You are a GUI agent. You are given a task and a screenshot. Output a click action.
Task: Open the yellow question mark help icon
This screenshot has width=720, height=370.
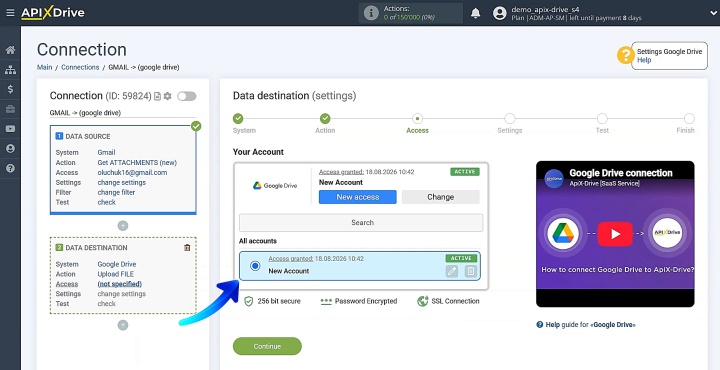(625, 56)
